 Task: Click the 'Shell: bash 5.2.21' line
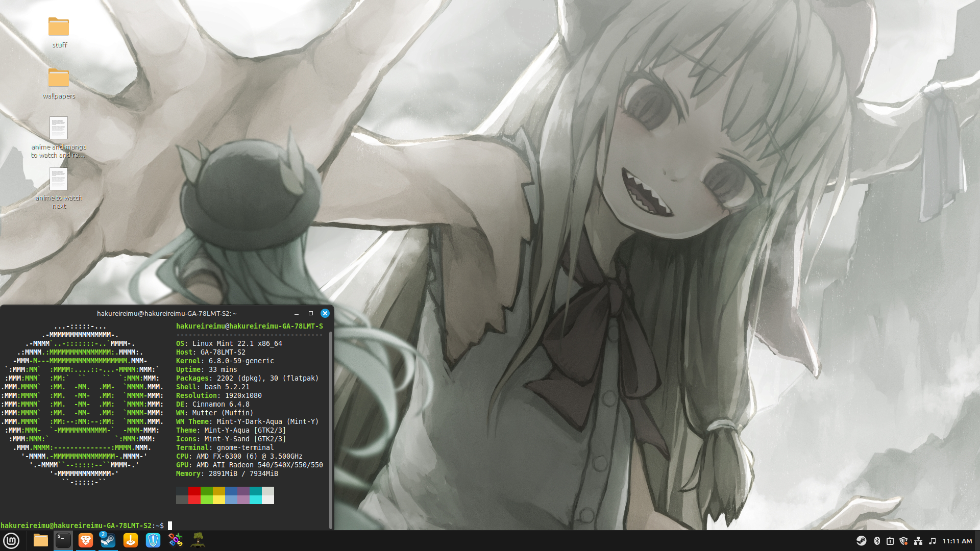[213, 387]
